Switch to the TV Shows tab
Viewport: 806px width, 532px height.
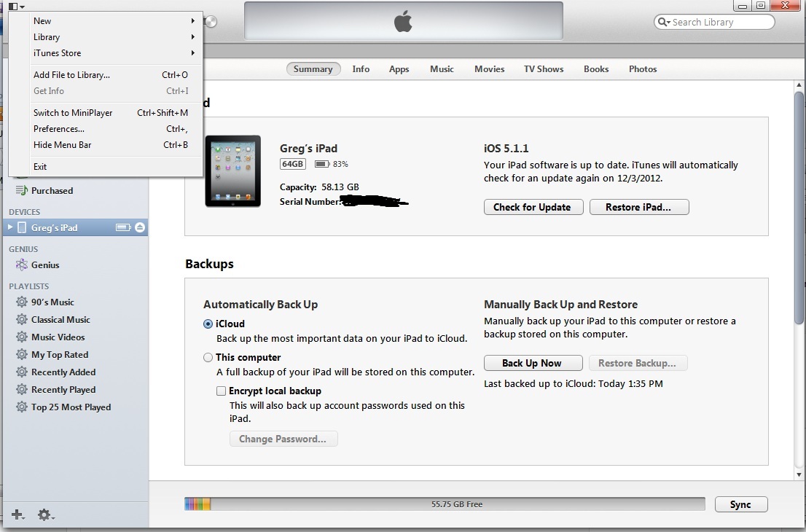pos(544,69)
